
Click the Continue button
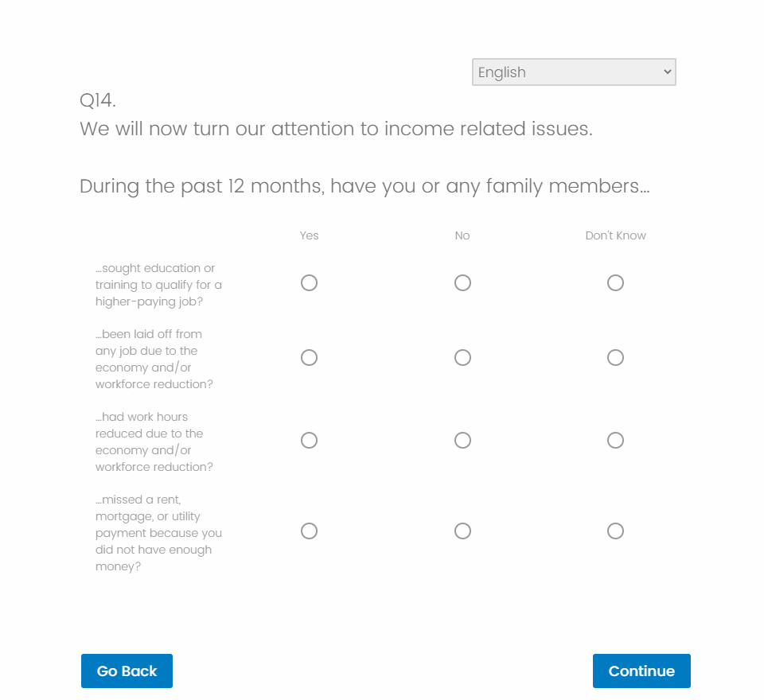[x=641, y=671]
